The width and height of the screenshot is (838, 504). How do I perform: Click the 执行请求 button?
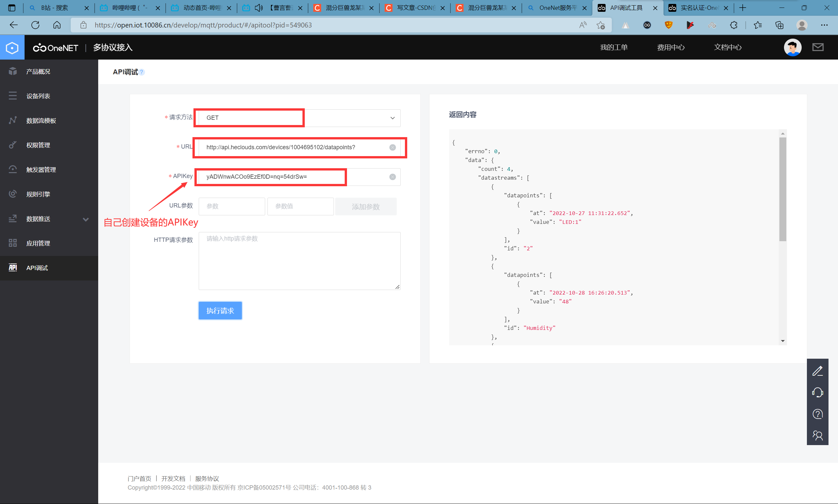click(220, 310)
